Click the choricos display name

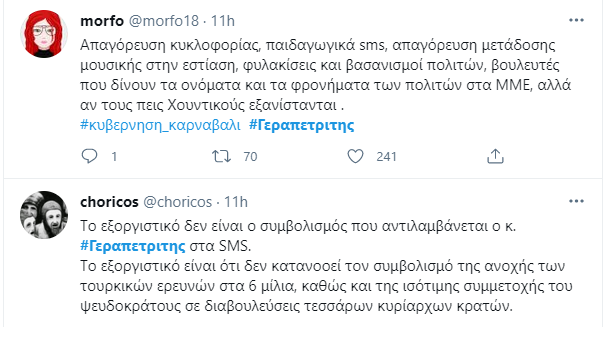[109, 202]
